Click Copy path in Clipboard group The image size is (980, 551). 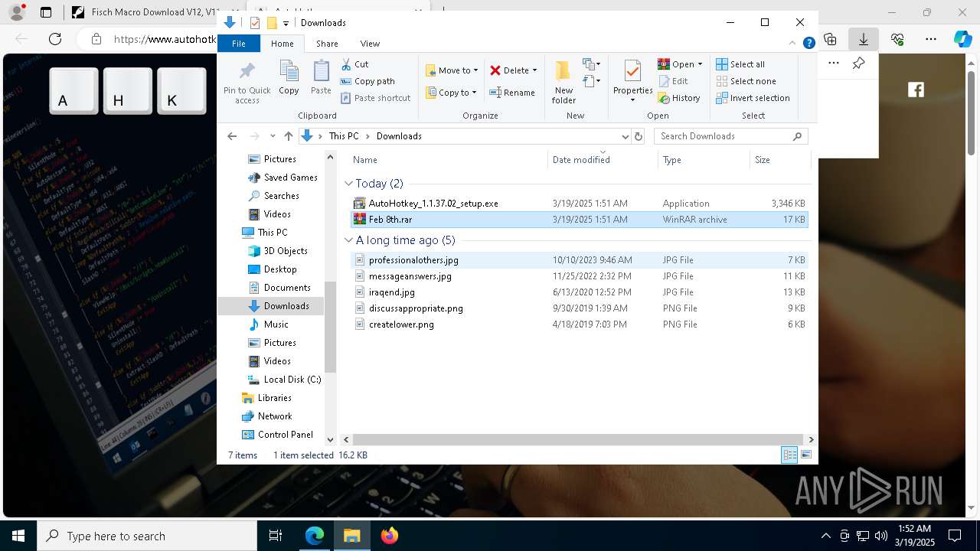(367, 81)
